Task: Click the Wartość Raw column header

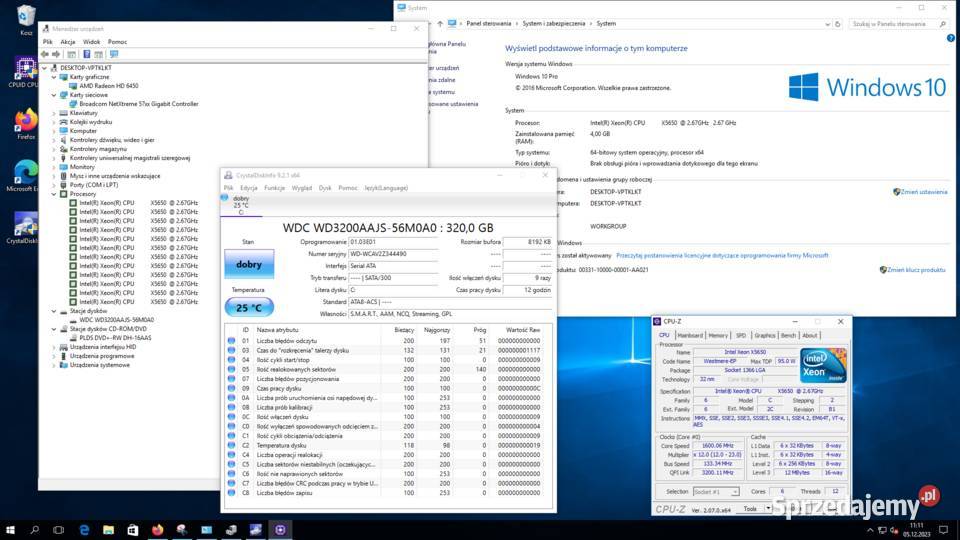Action: (x=523, y=329)
